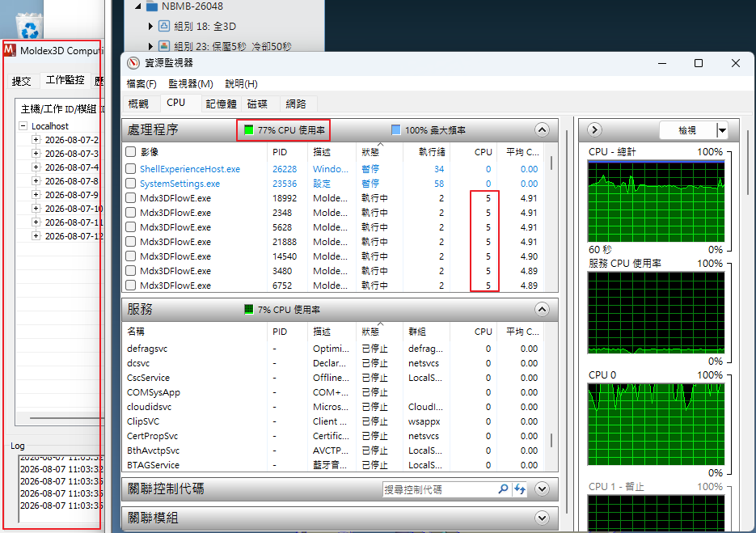Click the green 7% CPU services indicator
This screenshot has height=533, width=756.
point(248,310)
